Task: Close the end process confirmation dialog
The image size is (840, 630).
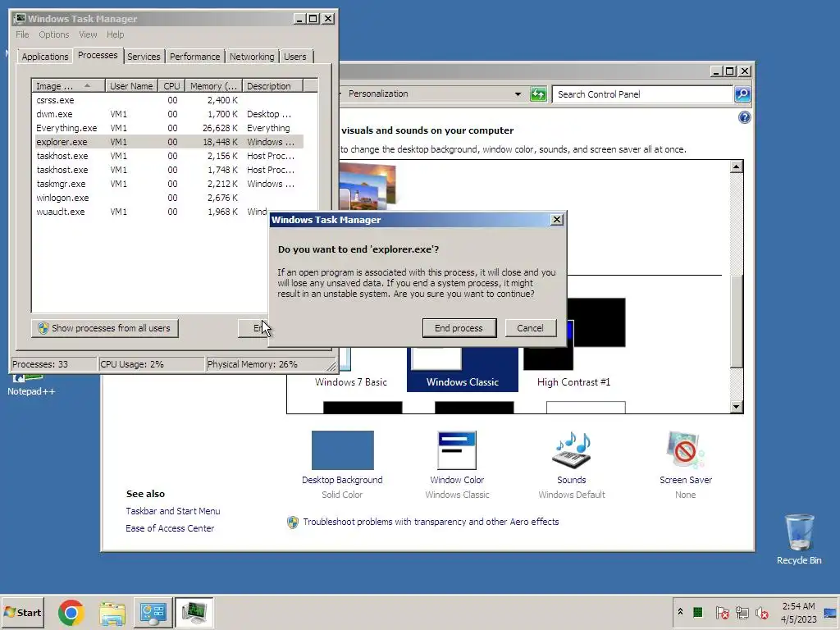Action: pos(557,220)
